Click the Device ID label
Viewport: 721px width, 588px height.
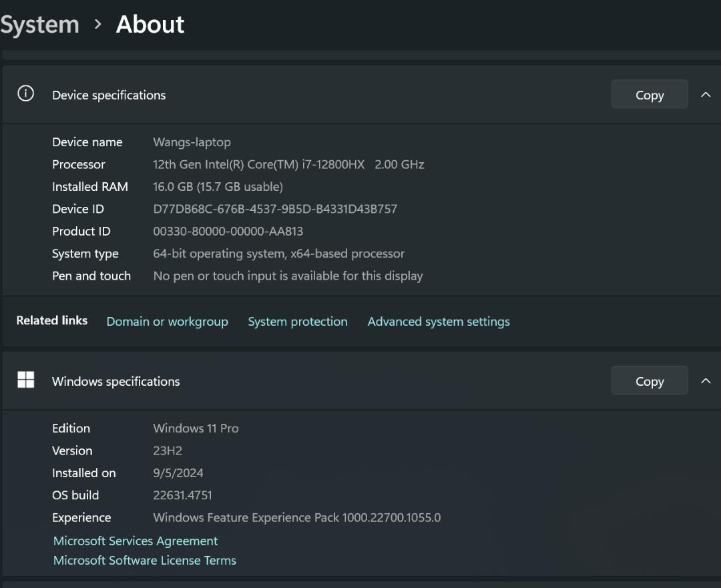[78, 209]
